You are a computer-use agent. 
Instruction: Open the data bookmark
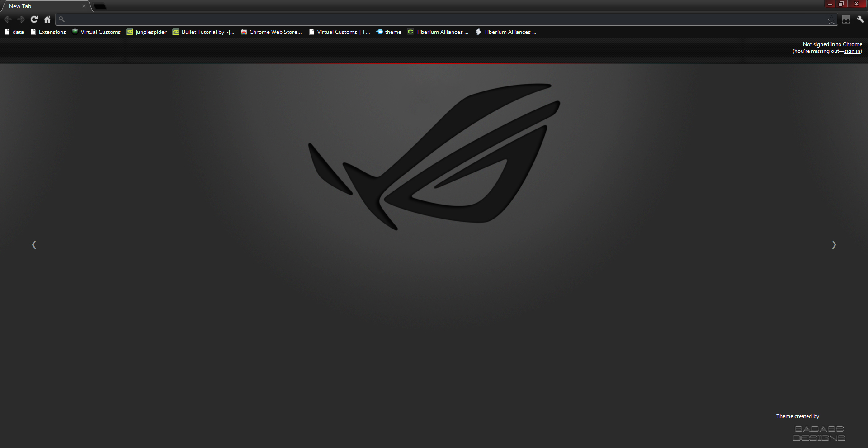pos(14,32)
